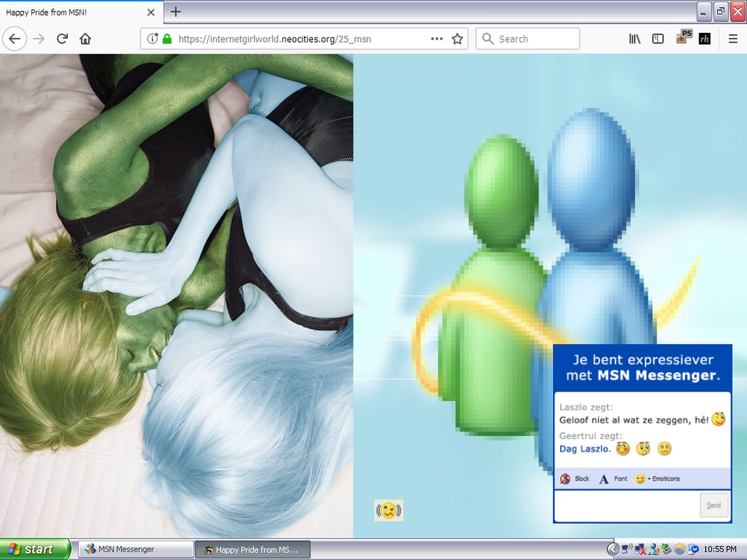
Task: Open the browser home page
Action: (x=85, y=39)
